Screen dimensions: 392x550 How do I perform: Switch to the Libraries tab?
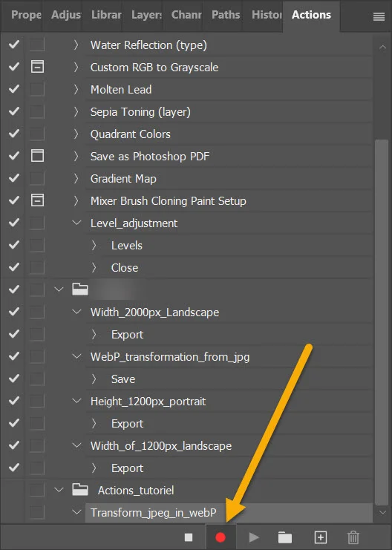tap(106, 15)
